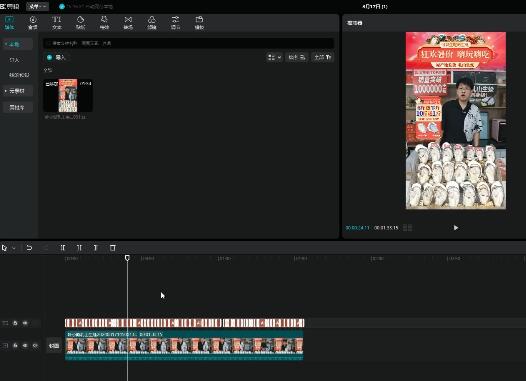Toggle visibility eye on main video track

[25, 345]
